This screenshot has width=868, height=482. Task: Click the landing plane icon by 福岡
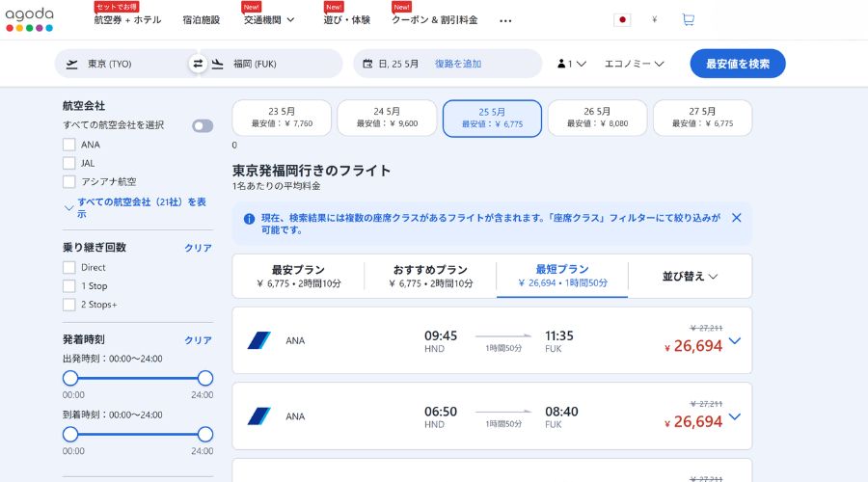pyautogui.click(x=218, y=65)
